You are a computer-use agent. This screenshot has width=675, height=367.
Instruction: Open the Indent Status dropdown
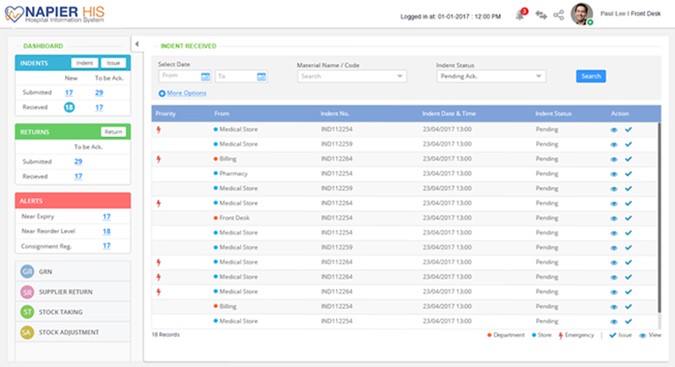point(491,76)
